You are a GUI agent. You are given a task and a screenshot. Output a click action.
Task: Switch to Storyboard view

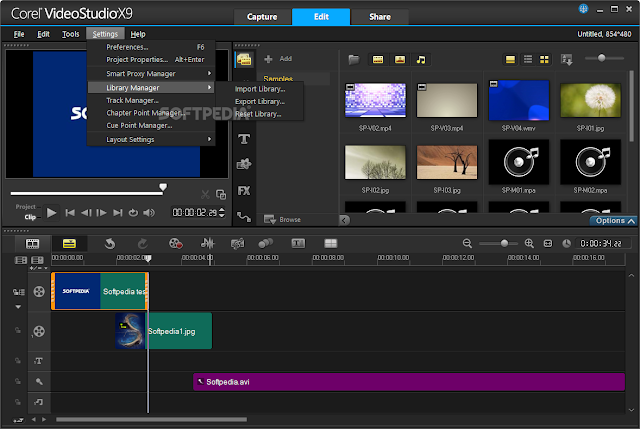coord(33,244)
